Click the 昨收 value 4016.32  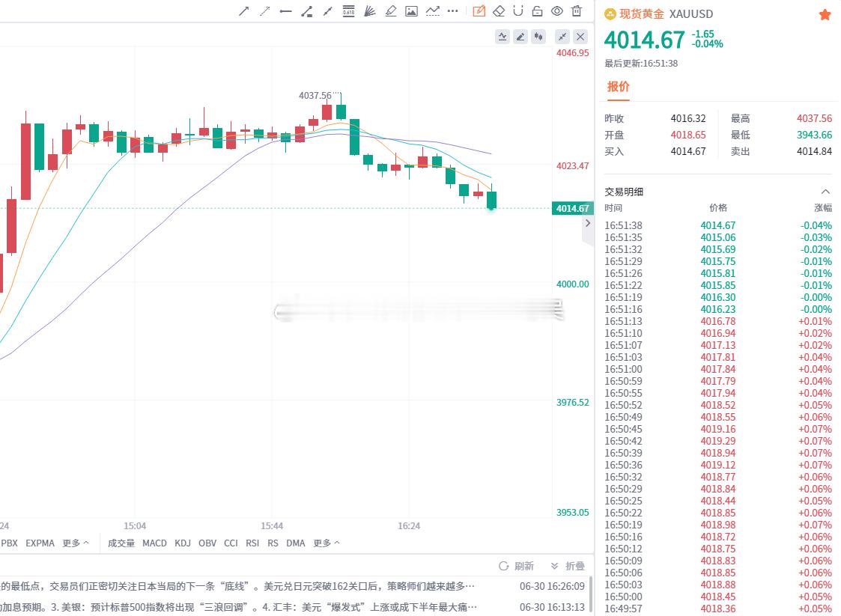pyautogui.click(x=688, y=118)
